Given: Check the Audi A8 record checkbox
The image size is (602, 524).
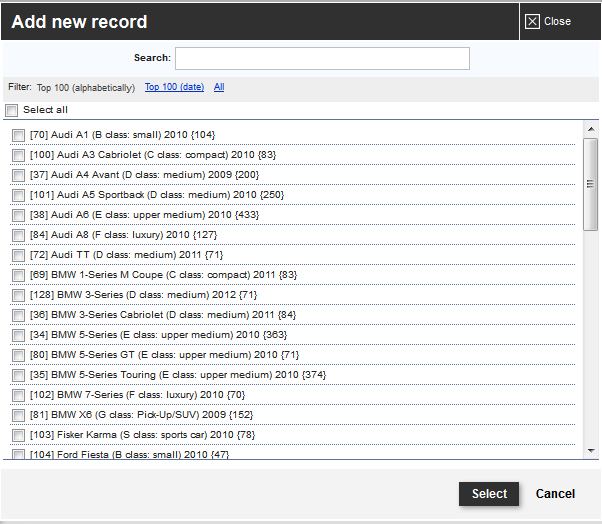Looking at the screenshot, I should [x=18, y=235].
